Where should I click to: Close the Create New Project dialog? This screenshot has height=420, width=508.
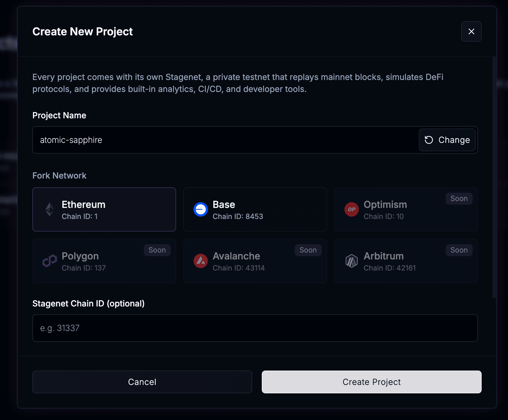[471, 31]
